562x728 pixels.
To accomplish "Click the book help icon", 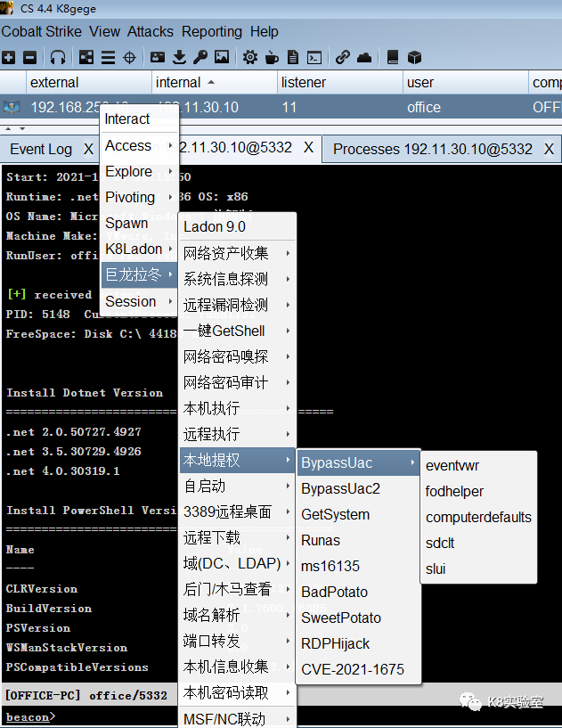I will coord(393,58).
